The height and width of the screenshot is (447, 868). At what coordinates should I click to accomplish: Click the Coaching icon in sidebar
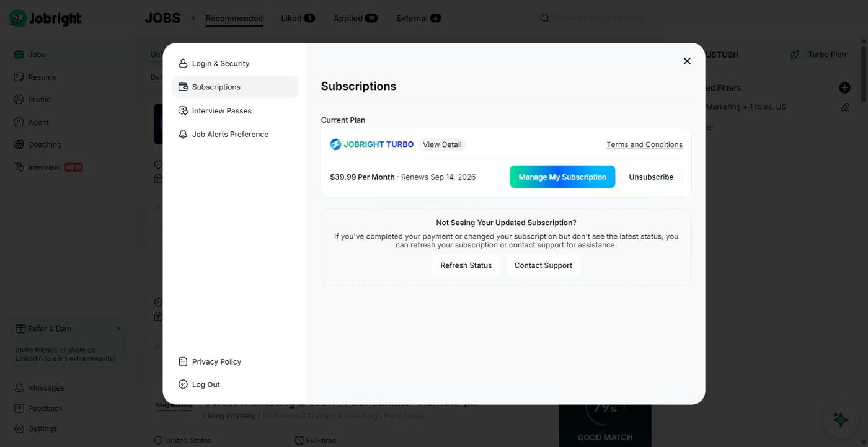point(19,144)
